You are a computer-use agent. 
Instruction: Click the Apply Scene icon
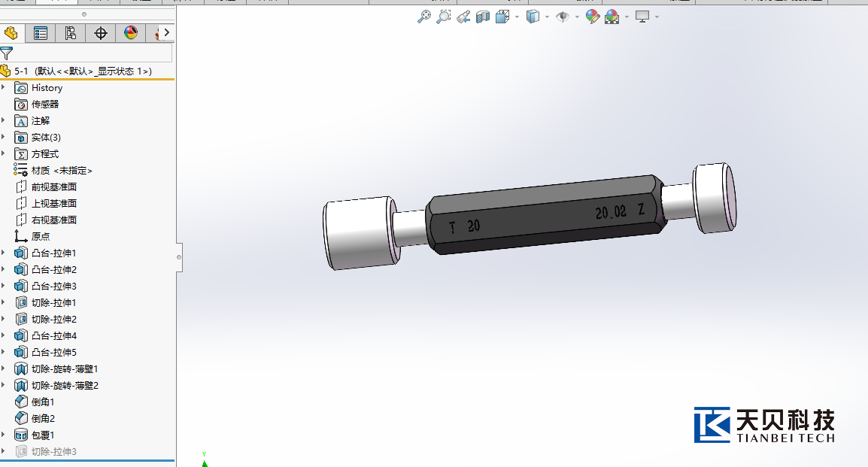[612, 17]
